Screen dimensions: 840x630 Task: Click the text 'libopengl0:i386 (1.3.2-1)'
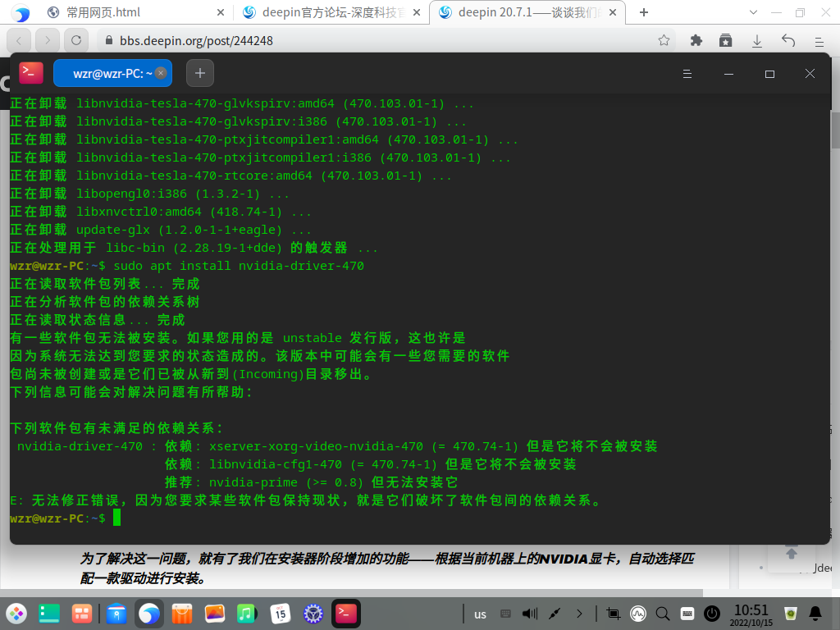(167, 194)
